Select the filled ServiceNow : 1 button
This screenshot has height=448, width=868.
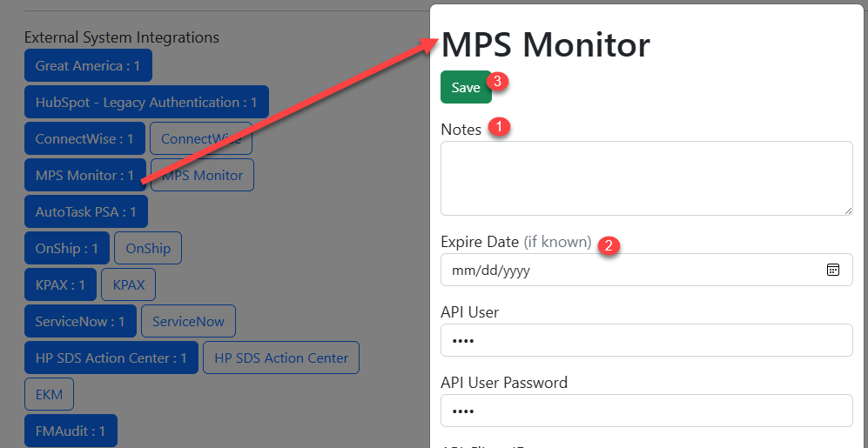pyautogui.click(x=80, y=321)
